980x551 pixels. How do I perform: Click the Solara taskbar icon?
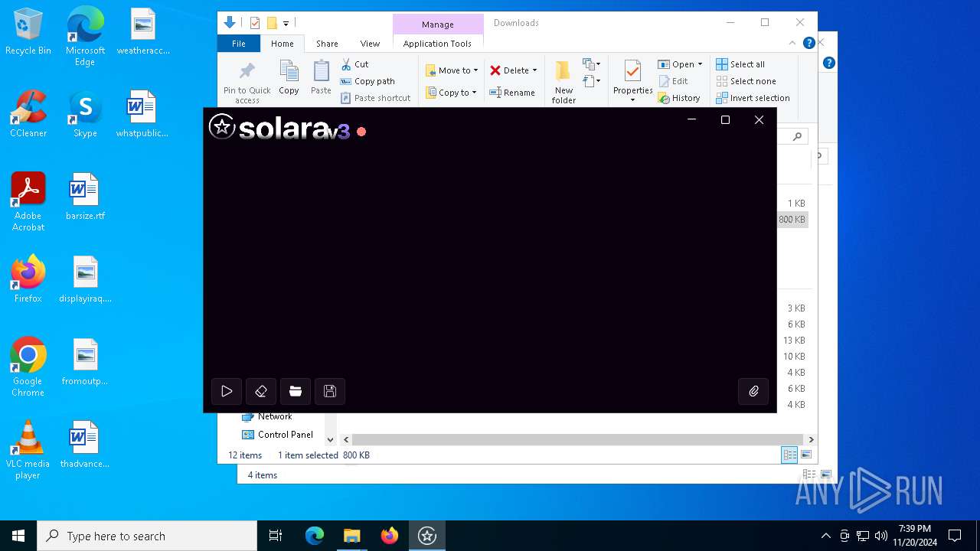tap(427, 536)
